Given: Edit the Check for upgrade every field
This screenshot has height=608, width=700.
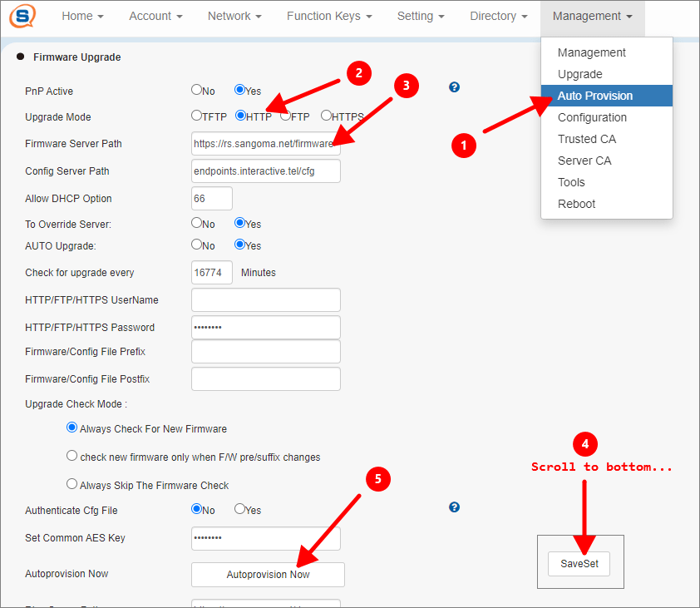Looking at the screenshot, I should pos(210,272).
